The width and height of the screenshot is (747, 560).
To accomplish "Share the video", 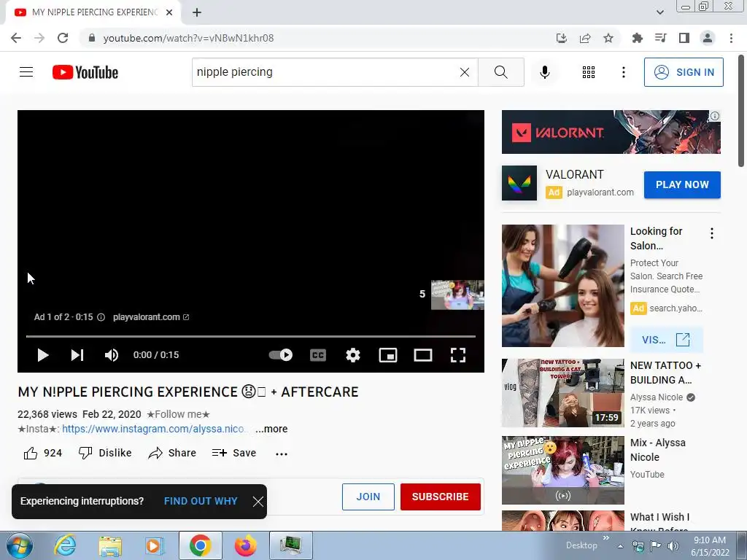I will coord(172,453).
